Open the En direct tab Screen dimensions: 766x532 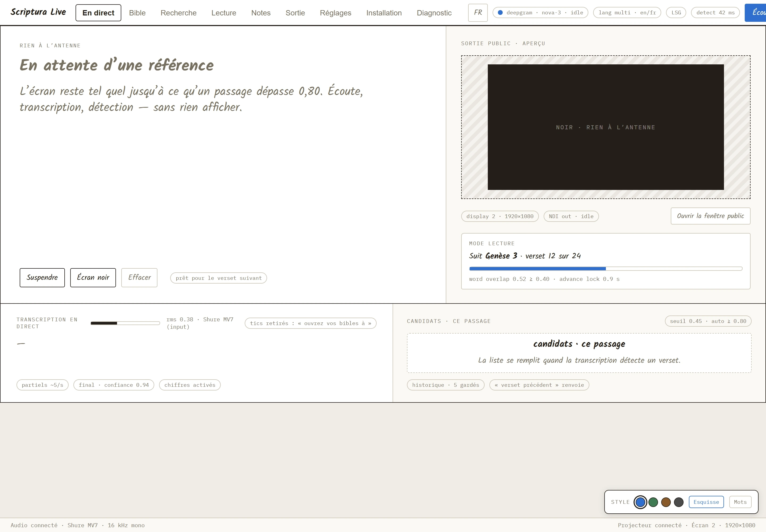(x=98, y=13)
